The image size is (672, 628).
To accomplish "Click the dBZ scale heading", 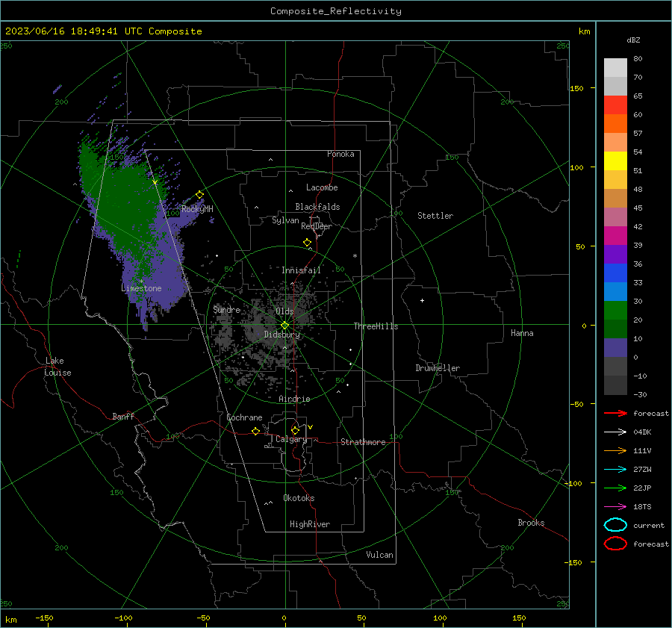I will (633, 40).
